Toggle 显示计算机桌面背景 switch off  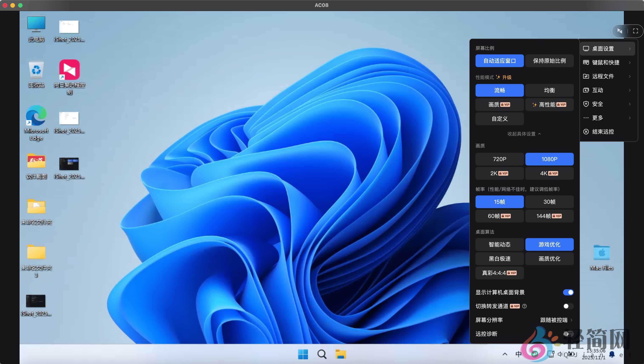(x=568, y=292)
